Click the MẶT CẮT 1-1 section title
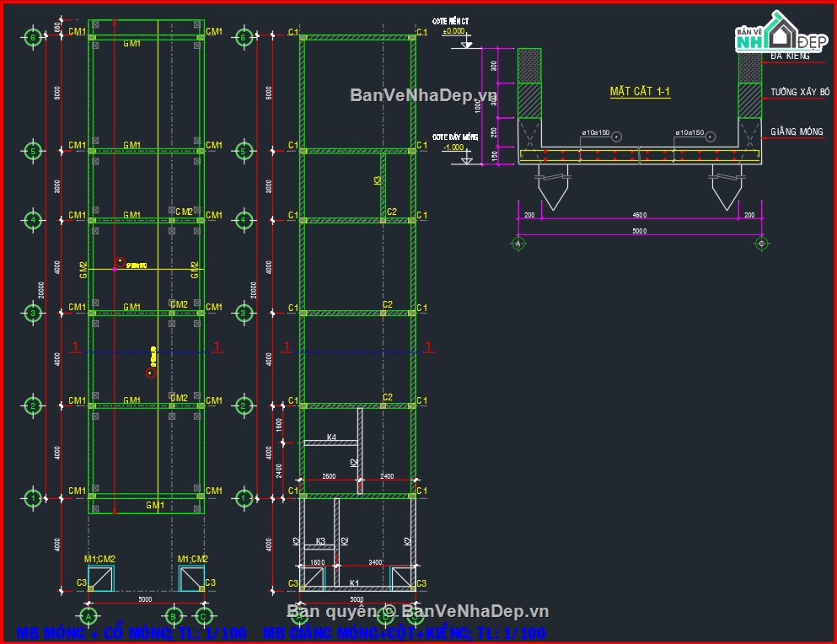Image resolution: width=837 pixels, height=644 pixels. (640, 92)
